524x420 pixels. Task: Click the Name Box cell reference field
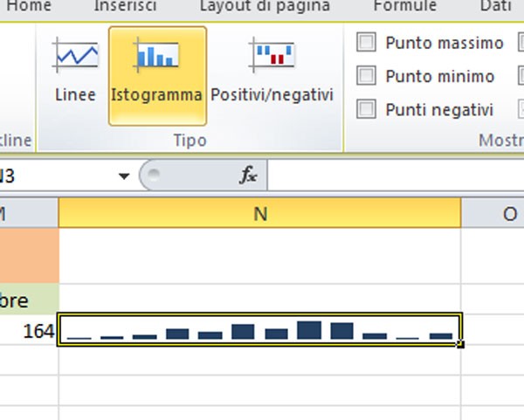(x=52, y=176)
